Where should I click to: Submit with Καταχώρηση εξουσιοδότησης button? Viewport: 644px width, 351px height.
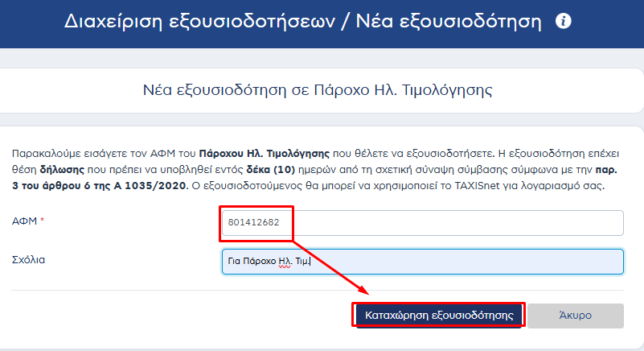tap(439, 316)
